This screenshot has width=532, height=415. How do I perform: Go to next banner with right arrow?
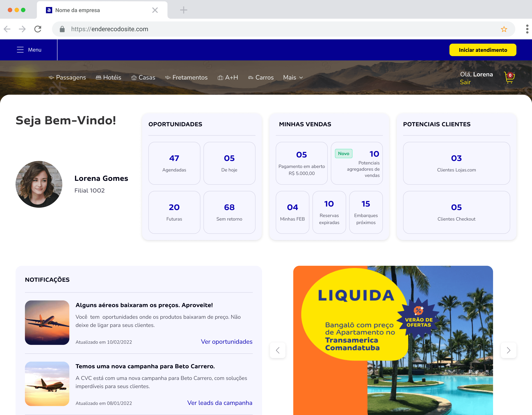[508, 350]
